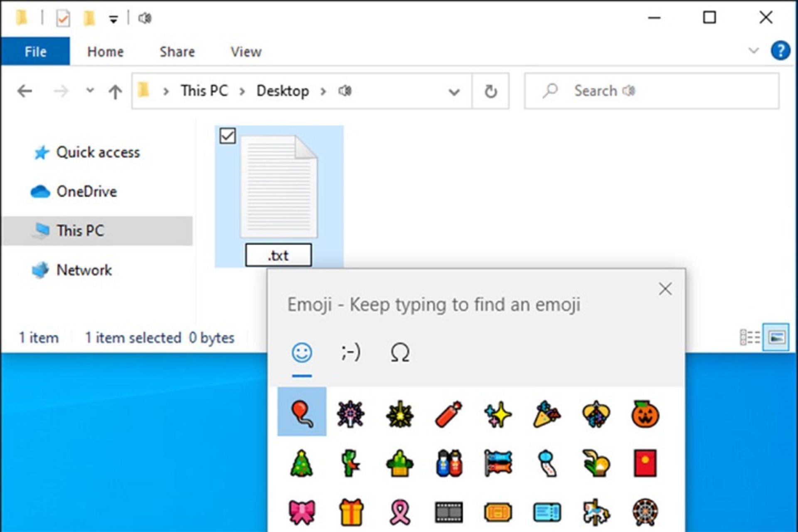Select the pink ribbon bow emoji

click(x=302, y=512)
